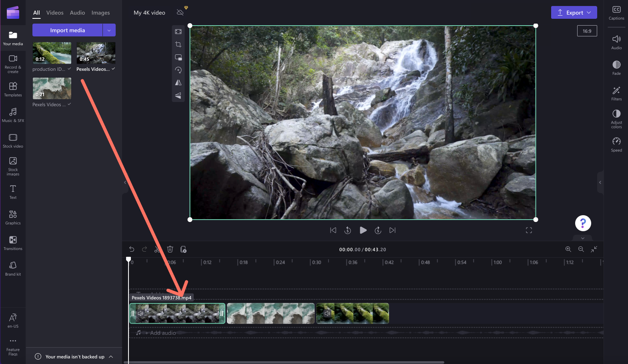Open the Captions panel
This screenshot has width=628, height=364.
point(616,13)
